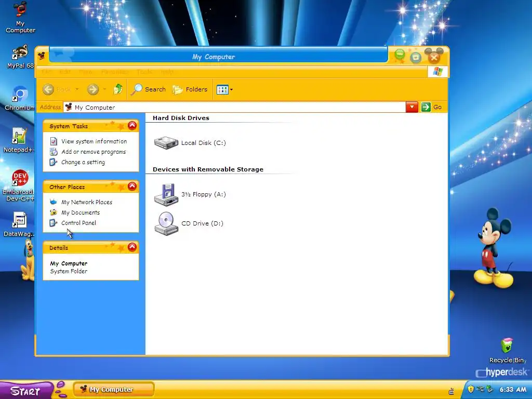Maximize the My Computer window

416,58
